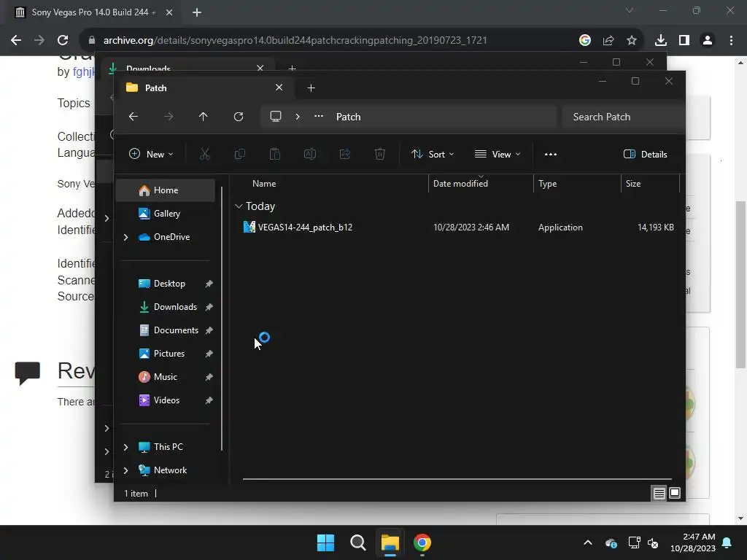
Task: Close the Patch tab
Action: coord(279,87)
